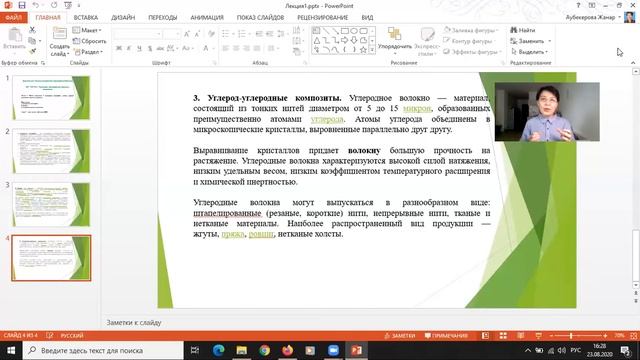
Task: Save the presentation with the floppy icon
Action: click(22, 5)
